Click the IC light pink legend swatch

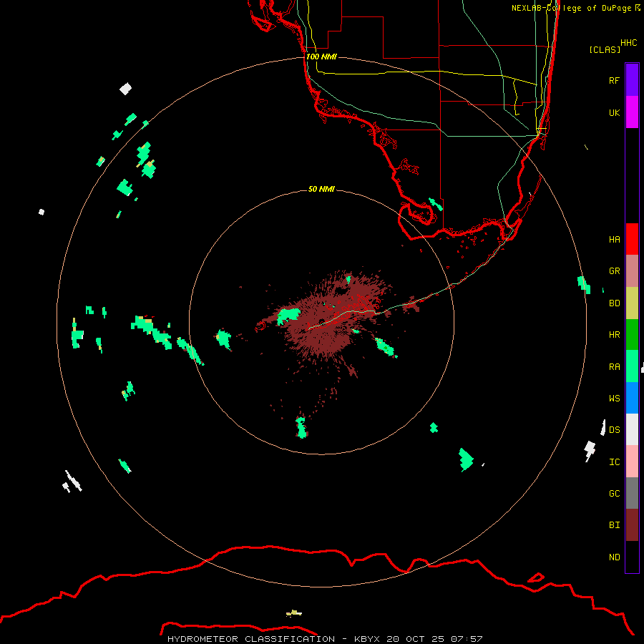[x=632, y=462]
